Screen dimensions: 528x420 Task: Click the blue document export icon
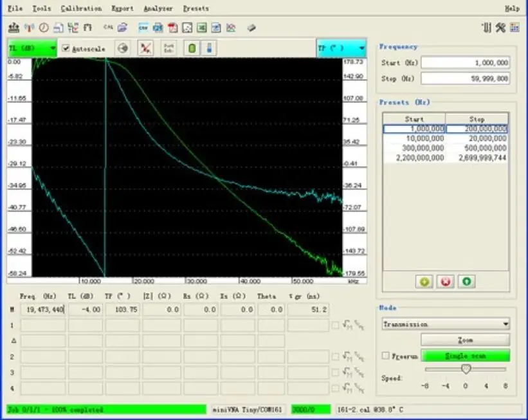[x=216, y=28]
